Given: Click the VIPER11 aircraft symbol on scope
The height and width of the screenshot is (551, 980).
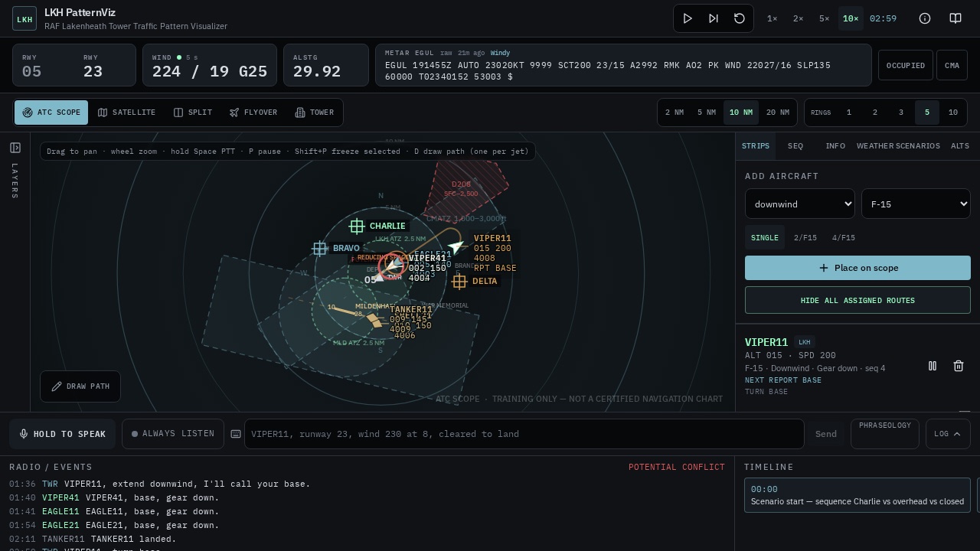Looking at the screenshot, I should point(456,246).
